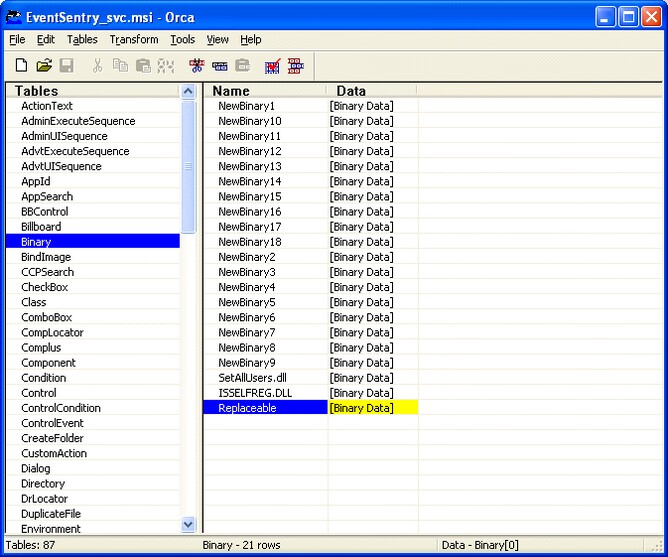Select the Component table
Viewport: 668px width, 557px height.
(93, 363)
